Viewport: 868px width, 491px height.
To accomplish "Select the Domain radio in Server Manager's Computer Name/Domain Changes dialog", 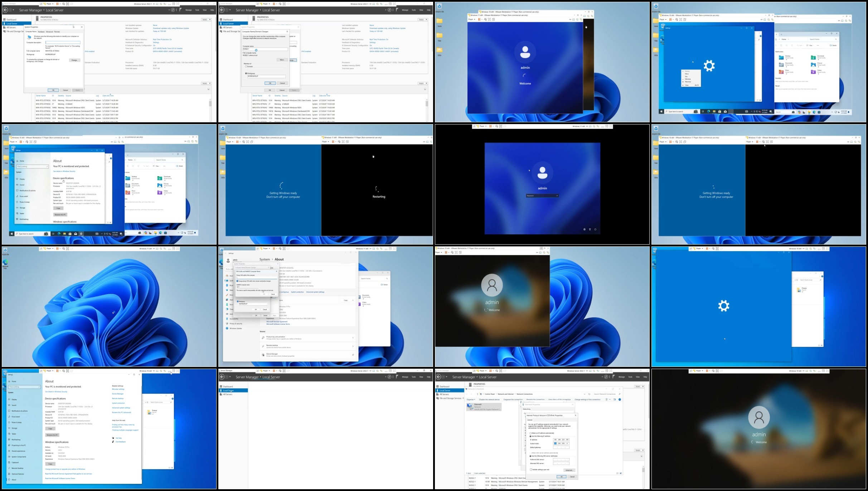I will click(x=246, y=67).
